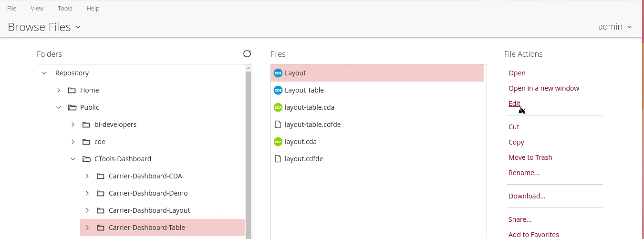Click Move to Trash action
Screen dimensions: 644x239
pos(530,157)
